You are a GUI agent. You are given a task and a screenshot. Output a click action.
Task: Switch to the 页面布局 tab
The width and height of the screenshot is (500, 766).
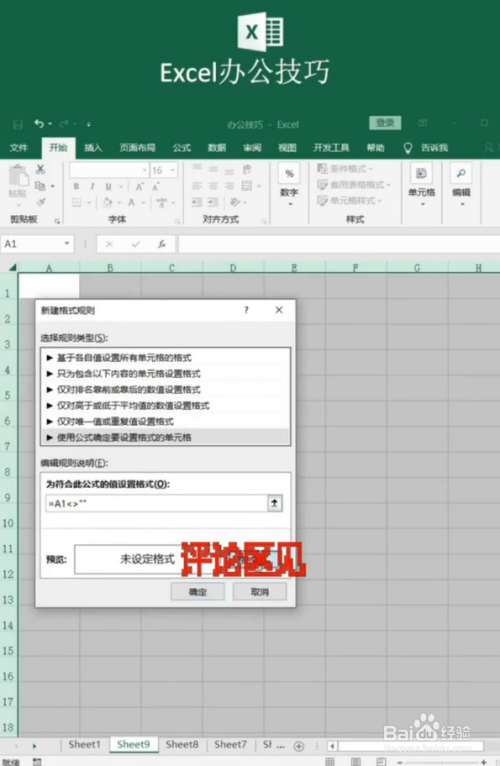[137, 148]
